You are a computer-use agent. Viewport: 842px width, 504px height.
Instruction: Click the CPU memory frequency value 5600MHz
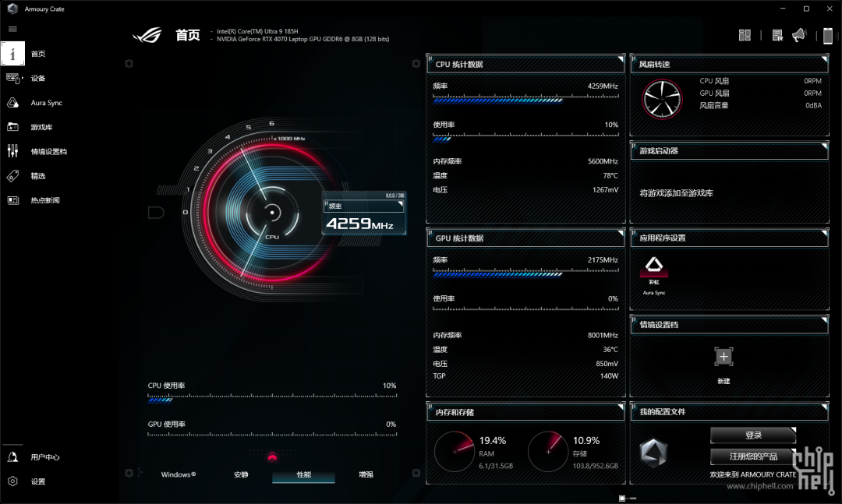click(x=603, y=161)
